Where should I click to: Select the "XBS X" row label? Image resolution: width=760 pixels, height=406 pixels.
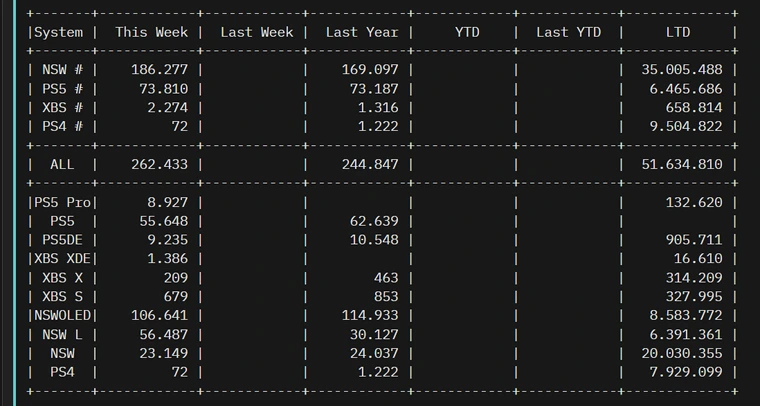point(63,278)
